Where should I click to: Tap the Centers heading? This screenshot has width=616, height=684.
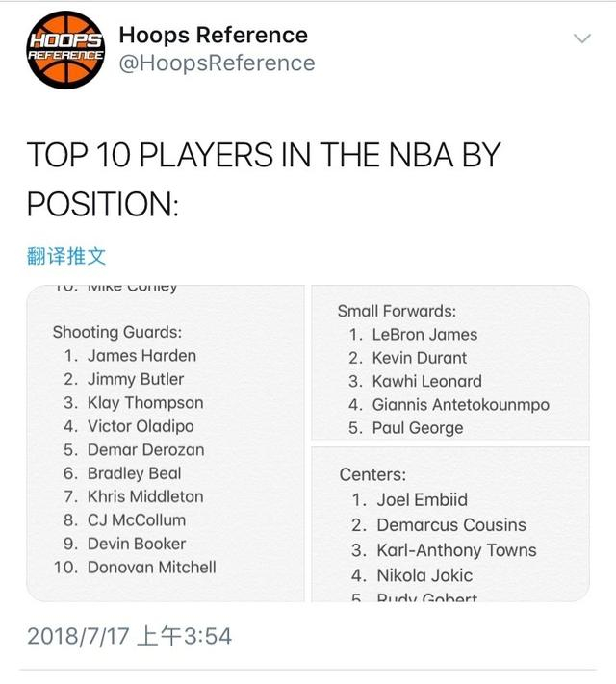(372, 475)
